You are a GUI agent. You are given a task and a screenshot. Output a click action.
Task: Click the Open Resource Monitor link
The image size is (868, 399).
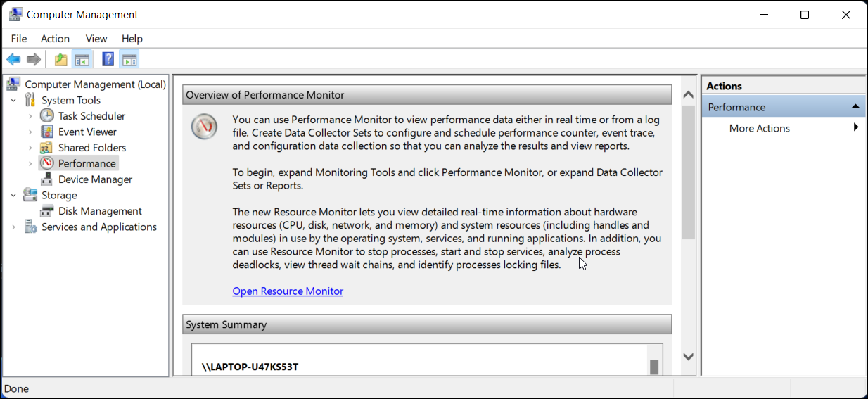288,291
